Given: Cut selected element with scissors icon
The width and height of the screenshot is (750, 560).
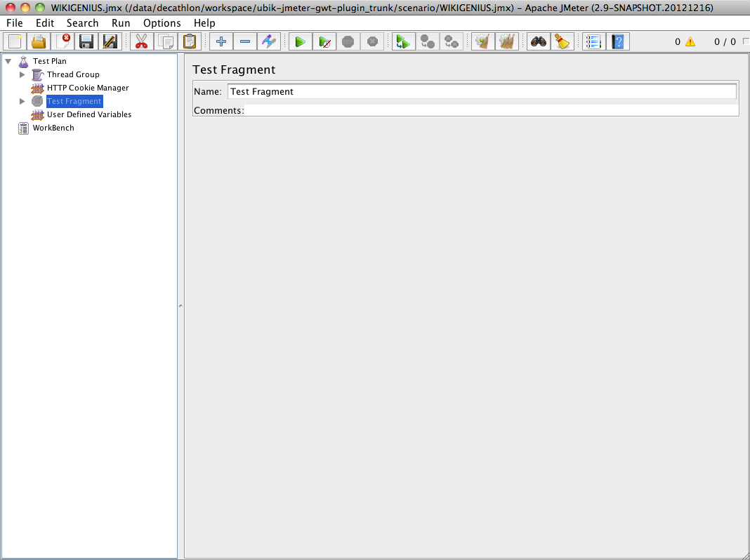Looking at the screenshot, I should click(x=142, y=41).
